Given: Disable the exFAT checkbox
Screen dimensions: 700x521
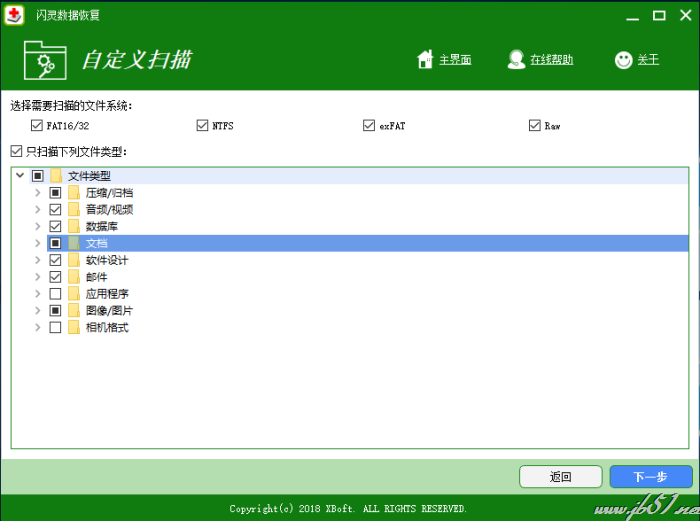Looking at the screenshot, I should click(x=369, y=126).
